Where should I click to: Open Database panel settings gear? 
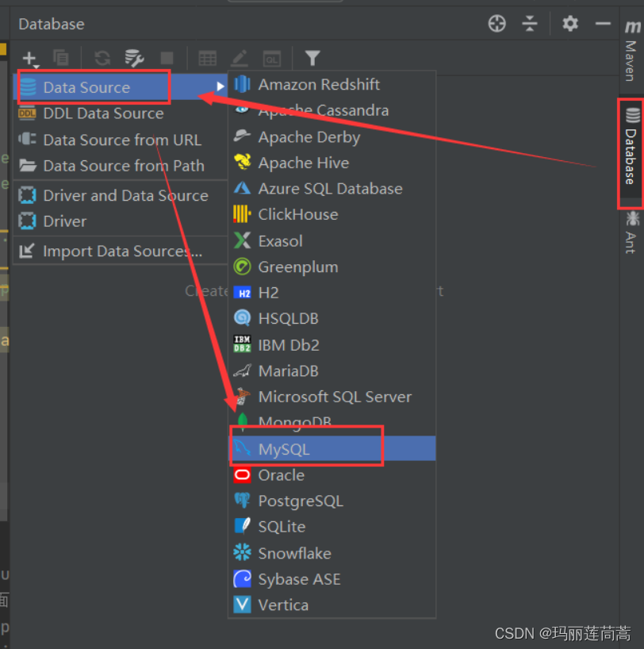(x=570, y=24)
